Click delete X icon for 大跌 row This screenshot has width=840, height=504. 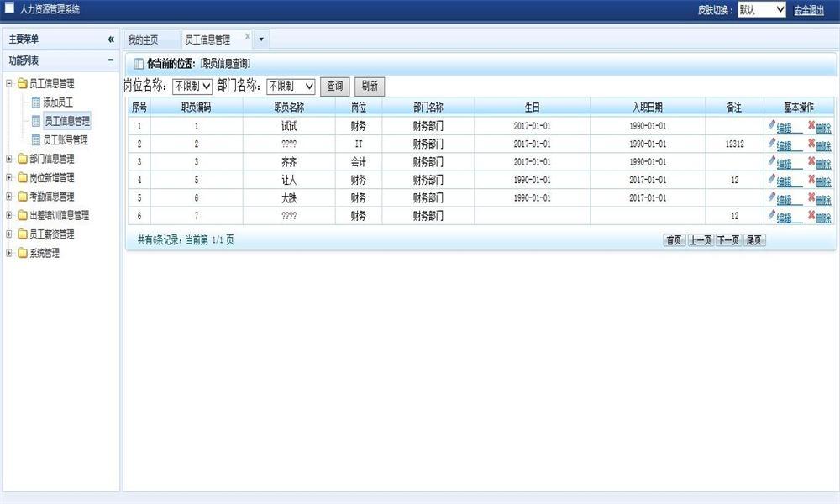pyautogui.click(x=811, y=197)
